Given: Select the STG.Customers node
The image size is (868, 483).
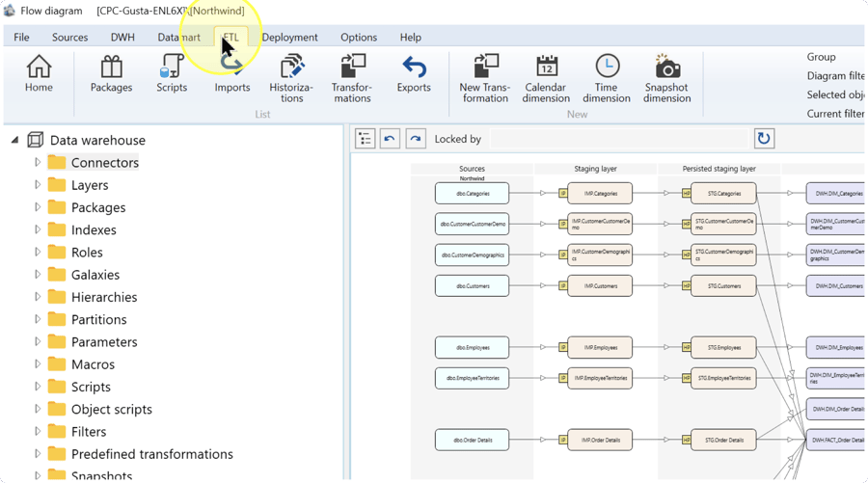Looking at the screenshot, I should (x=723, y=286).
